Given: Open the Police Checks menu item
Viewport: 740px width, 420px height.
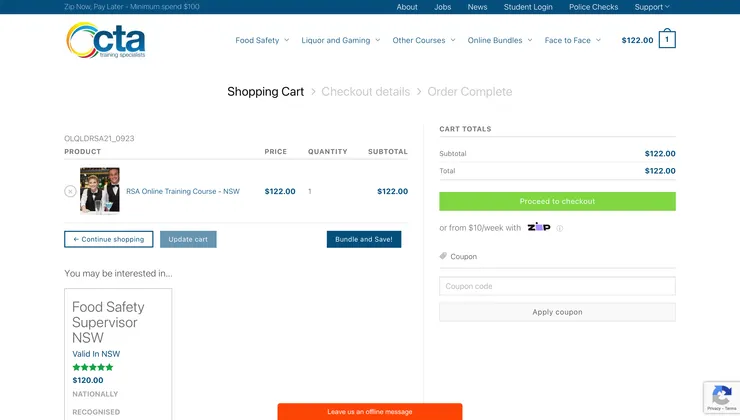Looking at the screenshot, I should point(594,7).
